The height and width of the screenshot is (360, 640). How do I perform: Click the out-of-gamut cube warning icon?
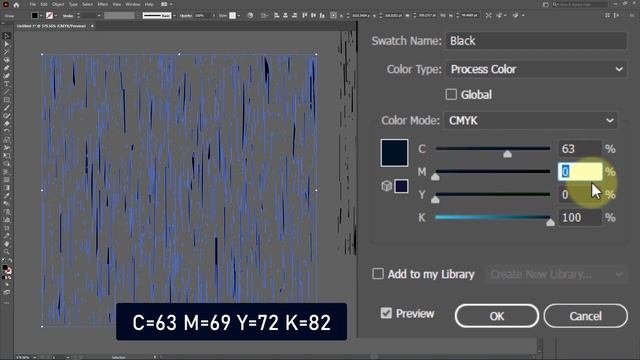386,186
